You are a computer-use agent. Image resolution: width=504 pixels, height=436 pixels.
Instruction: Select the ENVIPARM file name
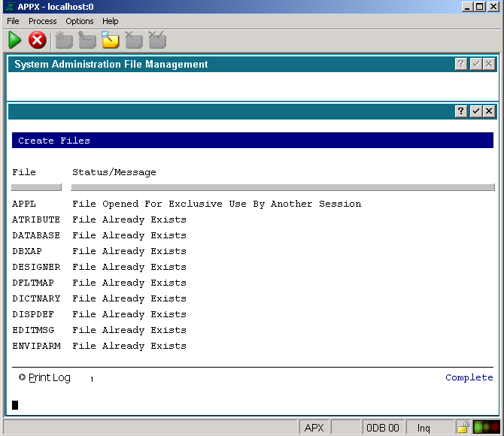tap(36, 346)
